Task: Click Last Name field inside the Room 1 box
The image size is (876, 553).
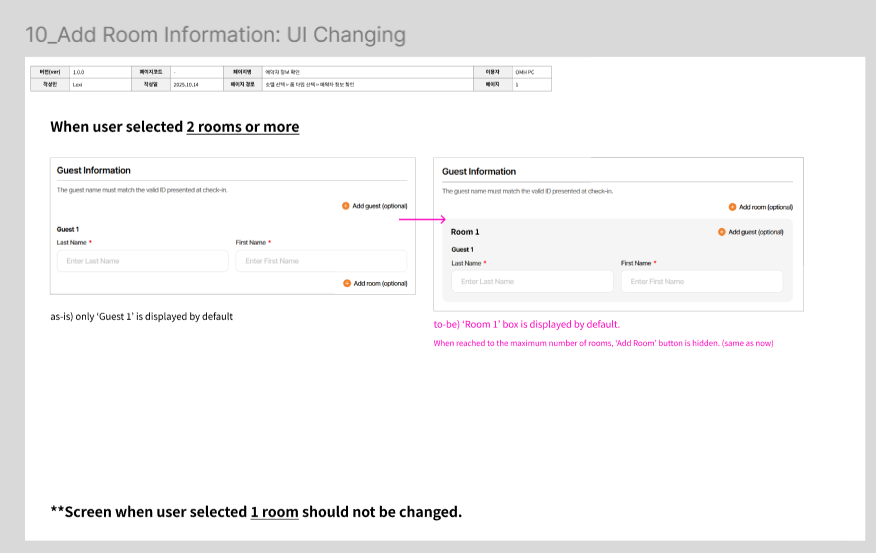Action: 532,281
